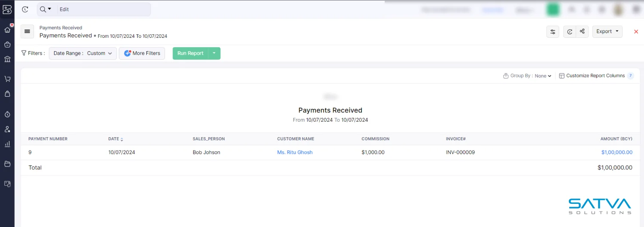Open the Group By None dropdown

(543, 76)
